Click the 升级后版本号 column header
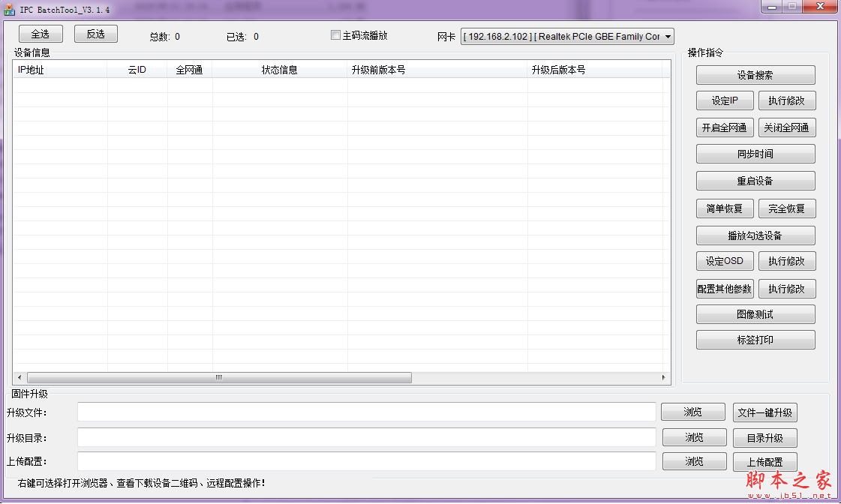The width and height of the screenshot is (841, 504). click(595, 70)
